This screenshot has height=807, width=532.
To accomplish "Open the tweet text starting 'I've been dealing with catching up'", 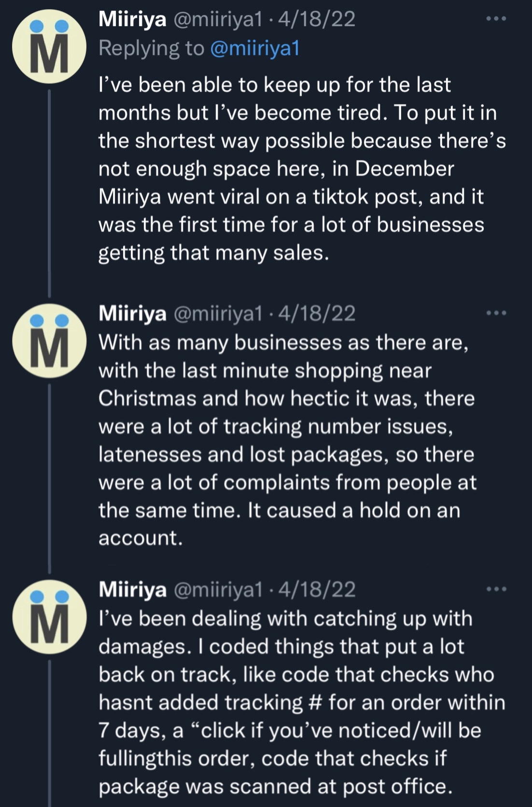I will [x=302, y=702].
